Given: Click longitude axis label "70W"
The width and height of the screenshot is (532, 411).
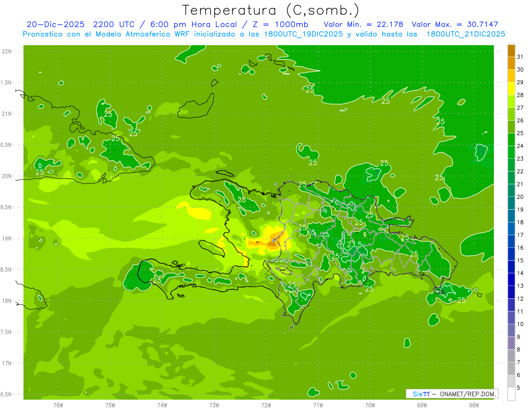Looking at the screenshot, I should pos(370,405).
